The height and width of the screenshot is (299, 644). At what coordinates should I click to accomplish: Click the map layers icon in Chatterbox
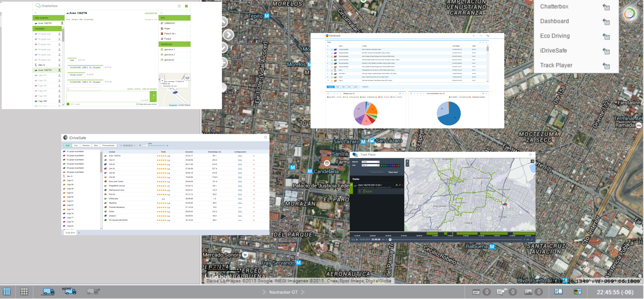(x=188, y=78)
